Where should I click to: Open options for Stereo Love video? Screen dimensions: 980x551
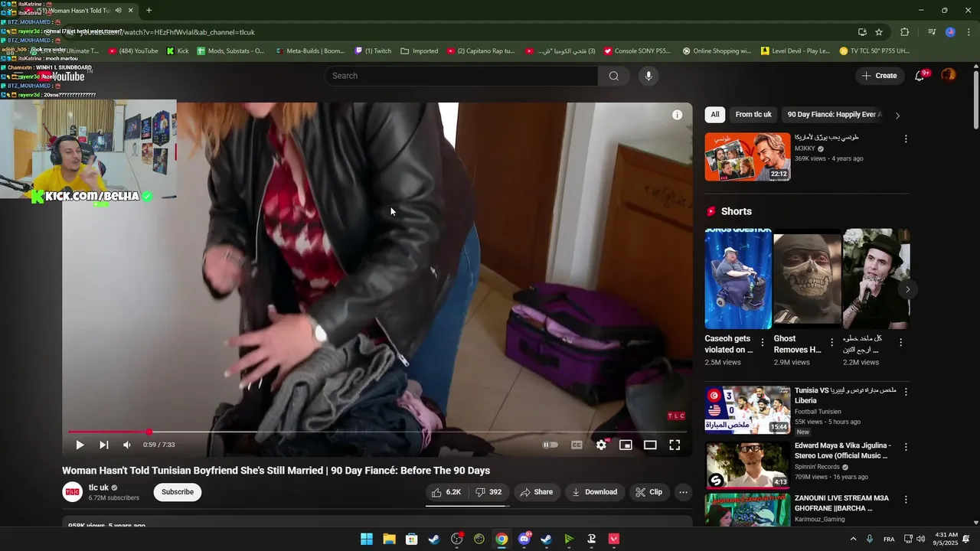click(x=906, y=447)
